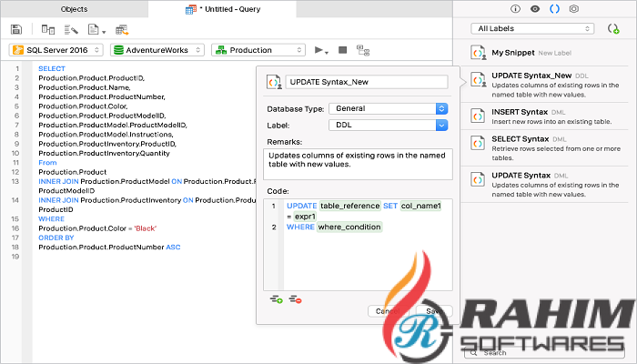Click the UPDATE Syntax snippet icon
The width and height of the screenshot is (637, 364).
coord(478,179)
